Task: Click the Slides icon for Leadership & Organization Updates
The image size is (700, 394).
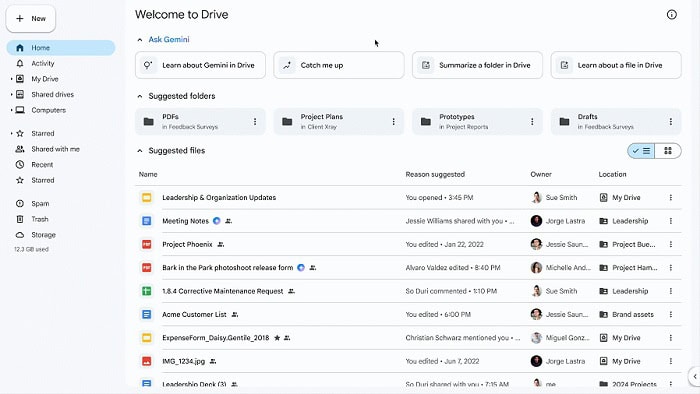Action: coord(146,198)
